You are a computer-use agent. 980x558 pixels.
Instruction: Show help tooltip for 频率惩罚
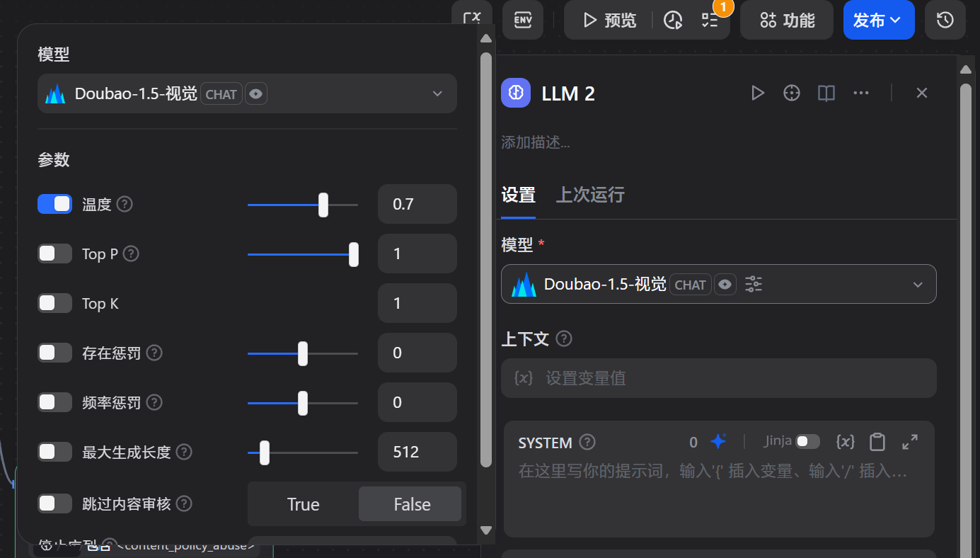click(x=154, y=402)
